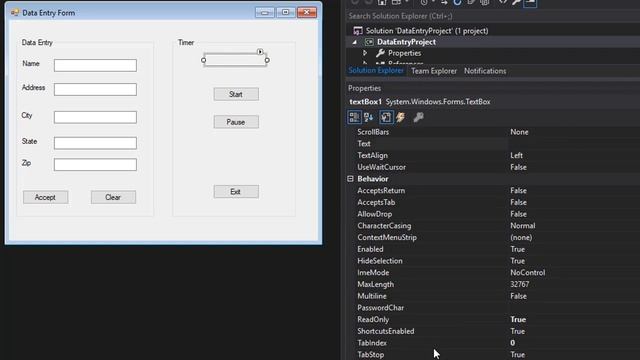Image resolution: width=640 pixels, height=360 pixels.
Task: Switch to the Solution Explorer tab
Action: pyautogui.click(x=376, y=71)
